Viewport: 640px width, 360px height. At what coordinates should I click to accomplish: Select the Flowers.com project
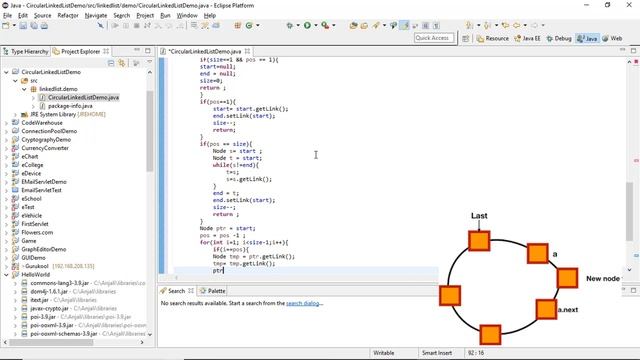point(37,233)
